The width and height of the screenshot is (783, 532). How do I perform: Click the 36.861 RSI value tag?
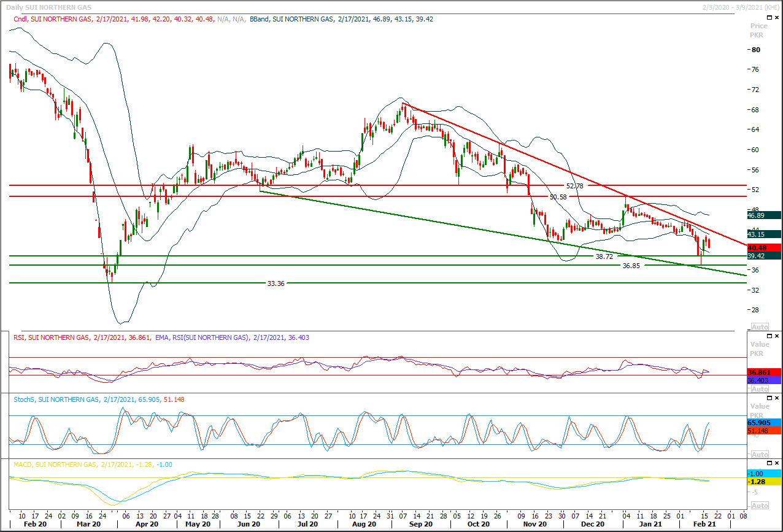click(x=764, y=372)
